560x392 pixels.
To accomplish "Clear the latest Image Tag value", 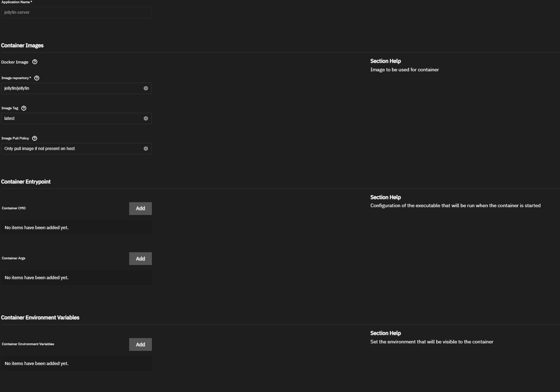I will tap(146, 118).
